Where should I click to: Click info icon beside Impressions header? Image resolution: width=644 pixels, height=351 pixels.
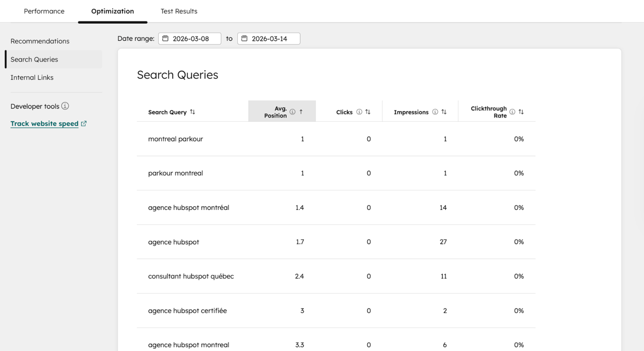435,112
